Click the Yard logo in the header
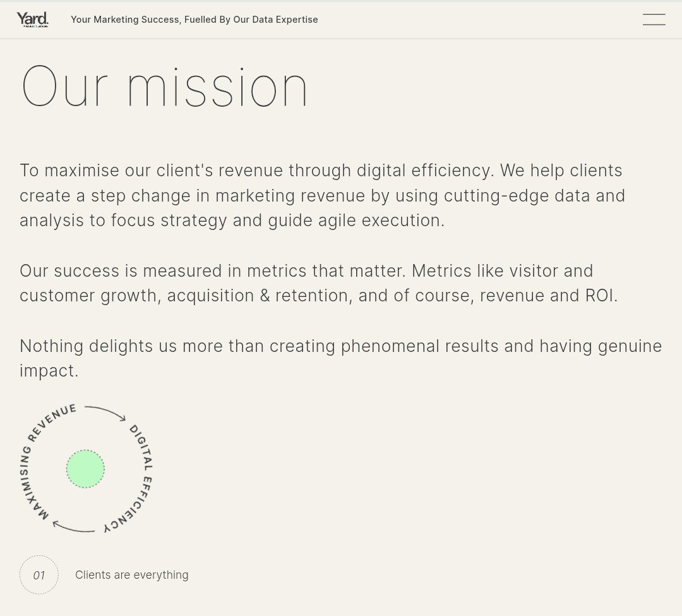Image resolution: width=682 pixels, height=616 pixels. (x=33, y=20)
